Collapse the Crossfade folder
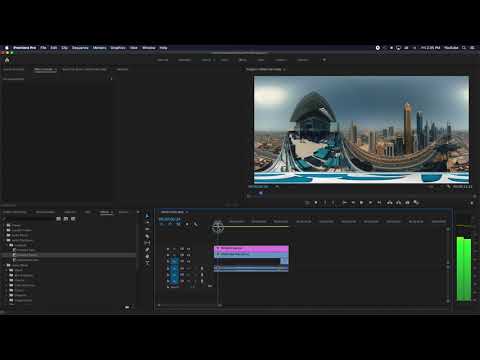The image size is (480, 360). pyautogui.click(x=7, y=245)
